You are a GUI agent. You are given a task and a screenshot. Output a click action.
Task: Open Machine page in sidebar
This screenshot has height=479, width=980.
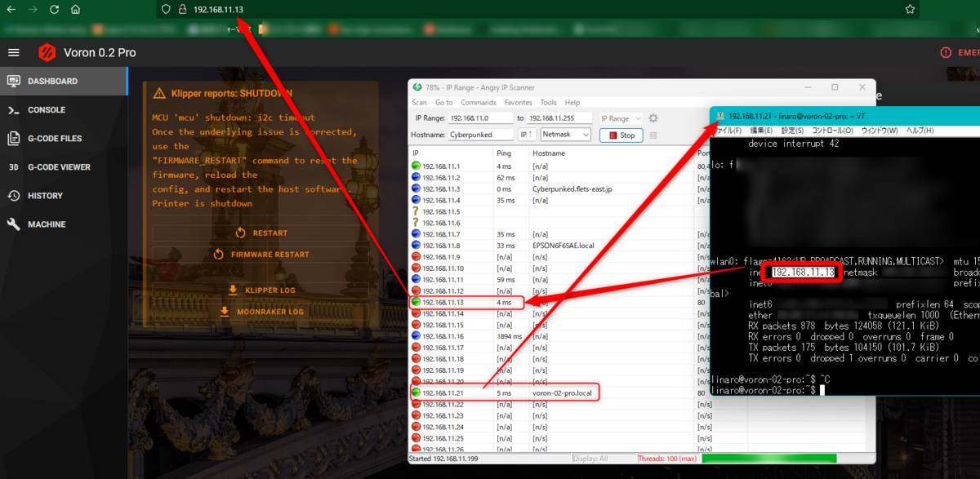click(64, 224)
